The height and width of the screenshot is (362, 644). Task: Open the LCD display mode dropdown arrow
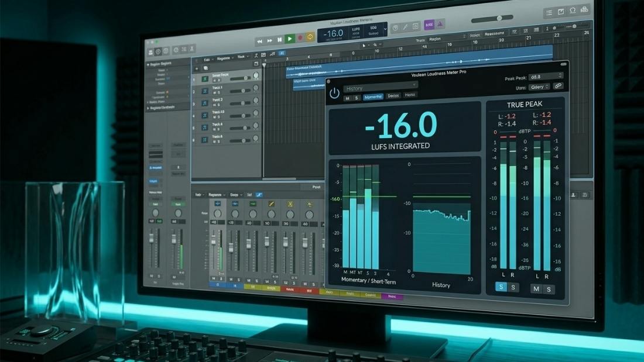[385, 29]
